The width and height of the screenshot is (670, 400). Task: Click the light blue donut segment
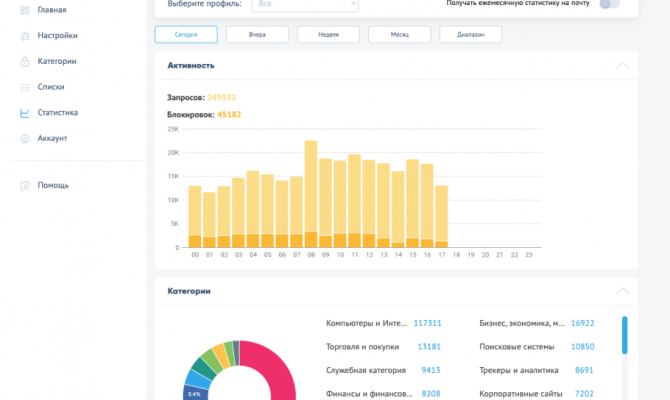[198, 379]
